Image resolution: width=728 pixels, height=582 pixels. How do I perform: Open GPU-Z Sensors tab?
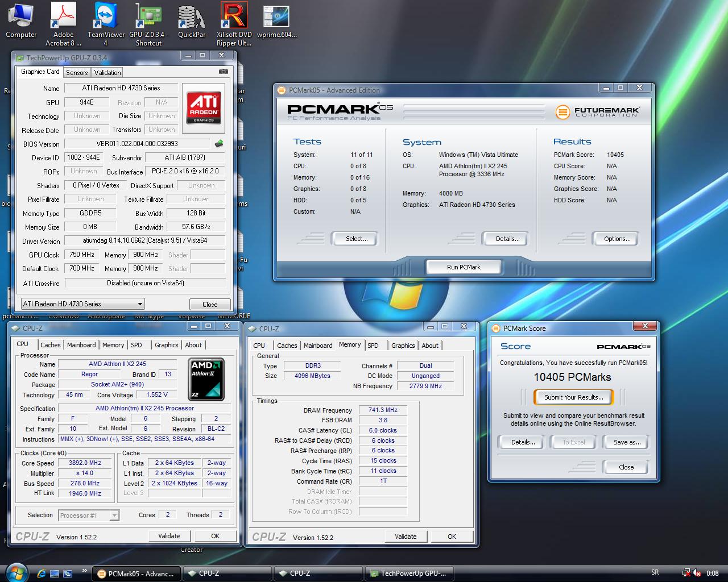pos(77,73)
